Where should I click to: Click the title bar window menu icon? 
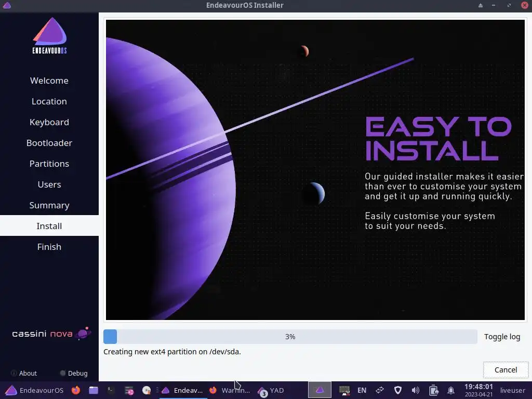(x=7, y=5)
